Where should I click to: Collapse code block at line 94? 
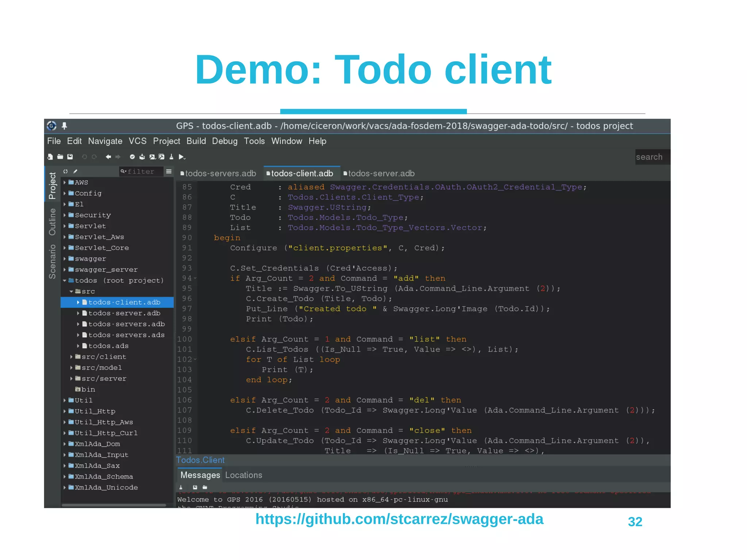pyautogui.click(x=195, y=278)
